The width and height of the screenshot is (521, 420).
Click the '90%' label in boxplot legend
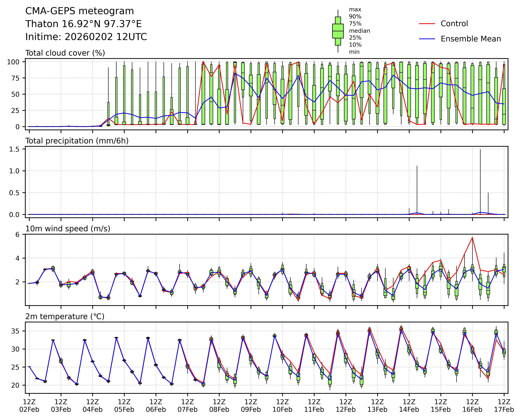click(355, 17)
